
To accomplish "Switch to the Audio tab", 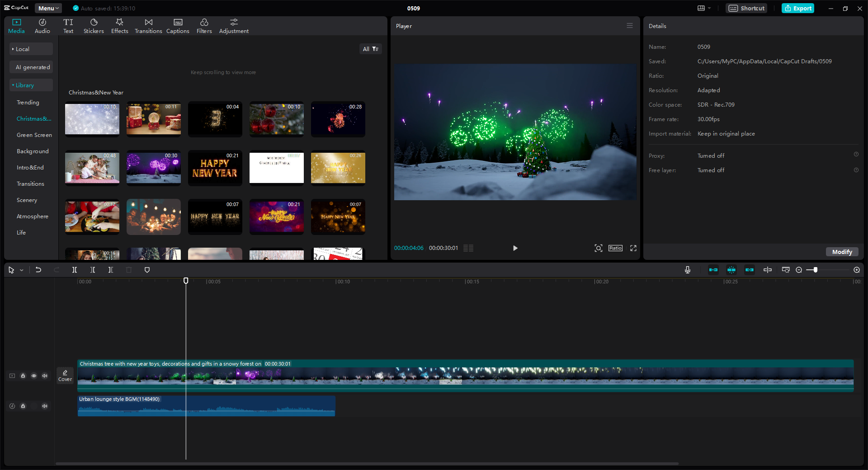I will [42, 25].
